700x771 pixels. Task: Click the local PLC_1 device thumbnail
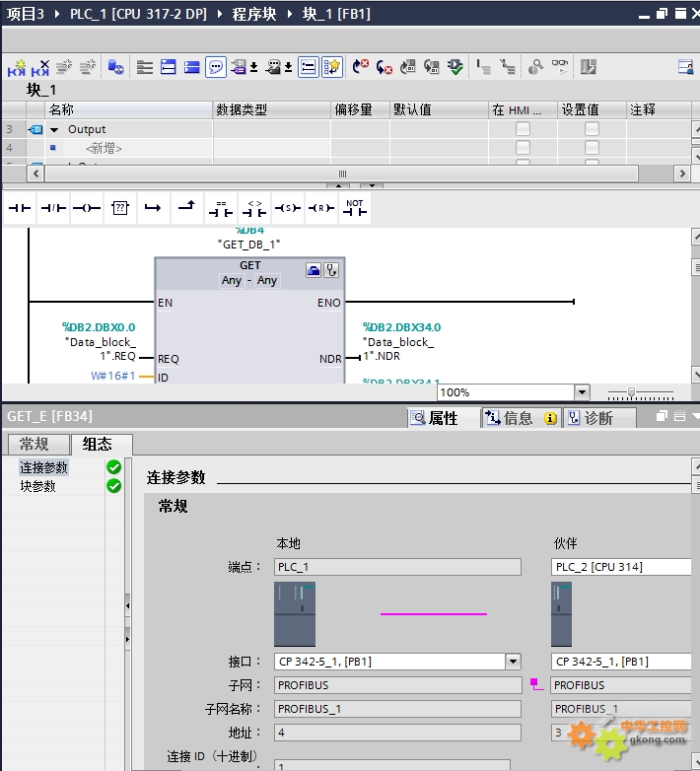tap(295, 613)
